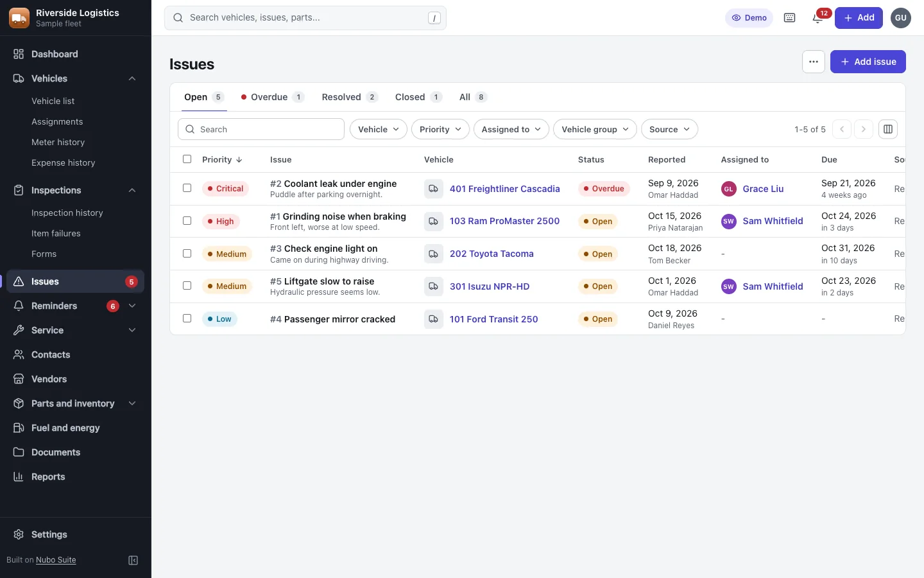Click vehicle icon for 101 Ford Transit 250

pos(434,319)
